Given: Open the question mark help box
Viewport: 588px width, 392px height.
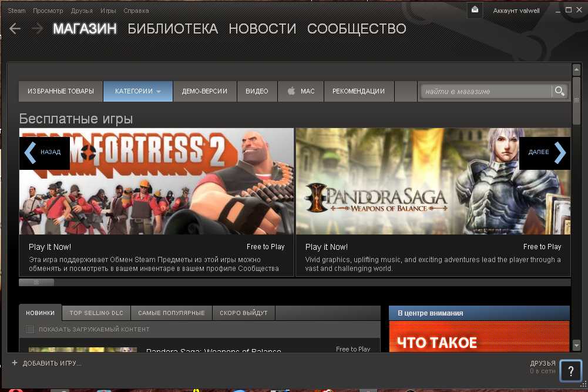Looking at the screenshot, I should (x=570, y=371).
